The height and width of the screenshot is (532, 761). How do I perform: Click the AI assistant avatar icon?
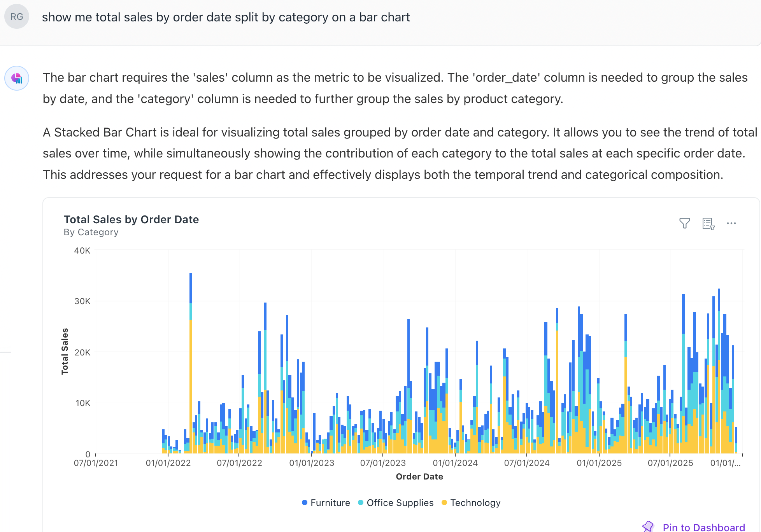(17, 78)
